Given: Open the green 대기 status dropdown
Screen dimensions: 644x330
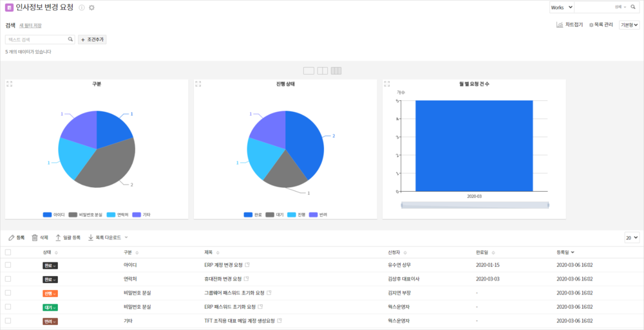Looking at the screenshot, I should tap(50, 307).
